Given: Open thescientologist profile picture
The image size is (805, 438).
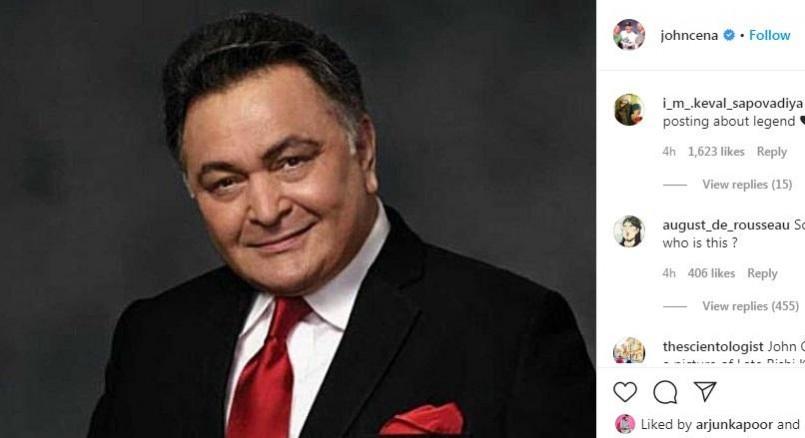Looking at the screenshot, I should [x=629, y=351].
